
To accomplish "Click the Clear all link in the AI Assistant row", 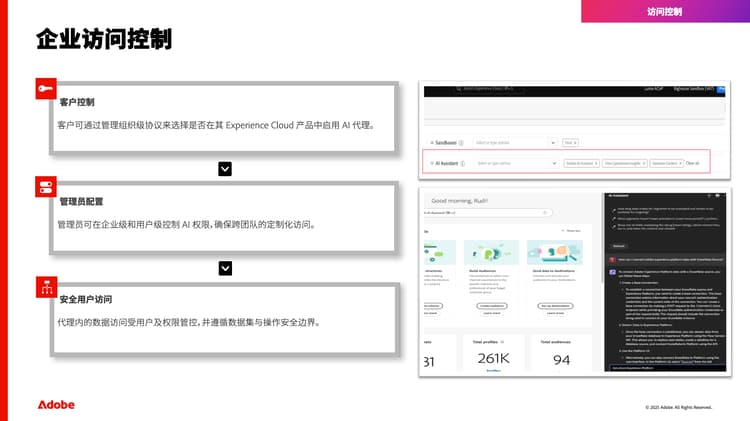I will 693,163.
